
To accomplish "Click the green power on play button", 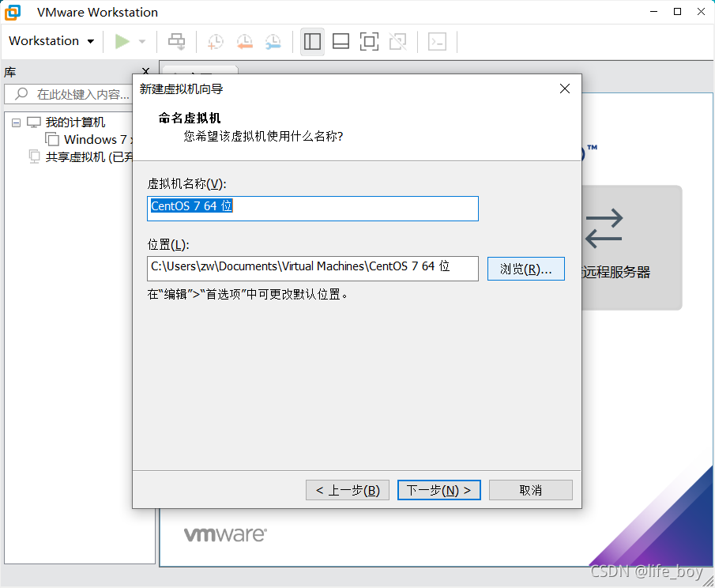I will 122,42.
